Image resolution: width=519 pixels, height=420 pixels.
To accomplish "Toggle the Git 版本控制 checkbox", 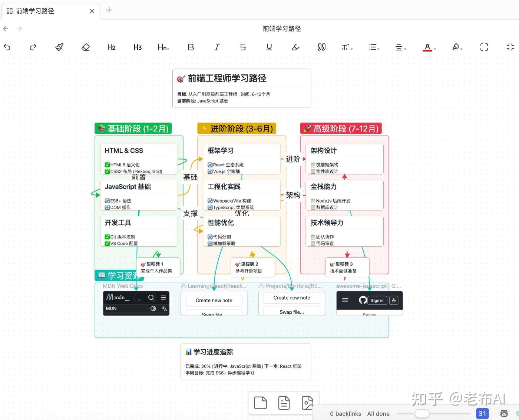I will 107,237.
